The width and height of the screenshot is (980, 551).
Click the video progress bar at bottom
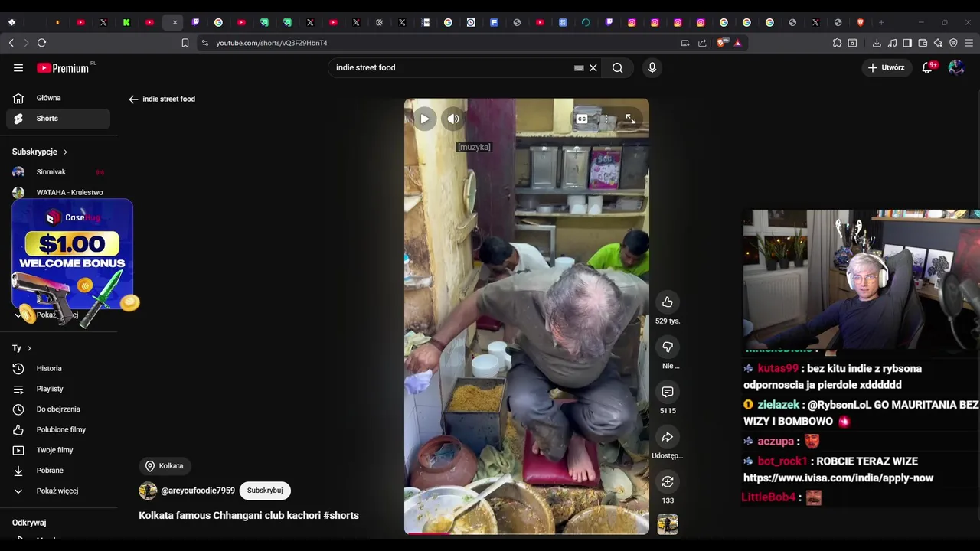point(527,533)
